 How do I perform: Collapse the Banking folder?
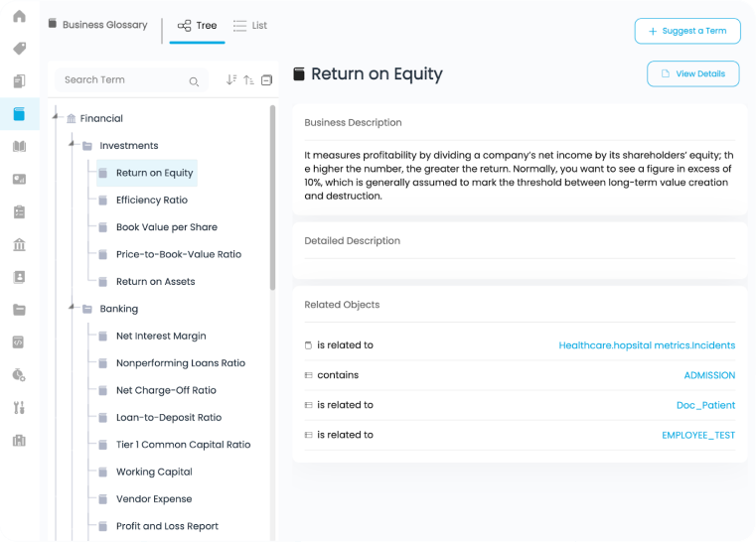73,308
